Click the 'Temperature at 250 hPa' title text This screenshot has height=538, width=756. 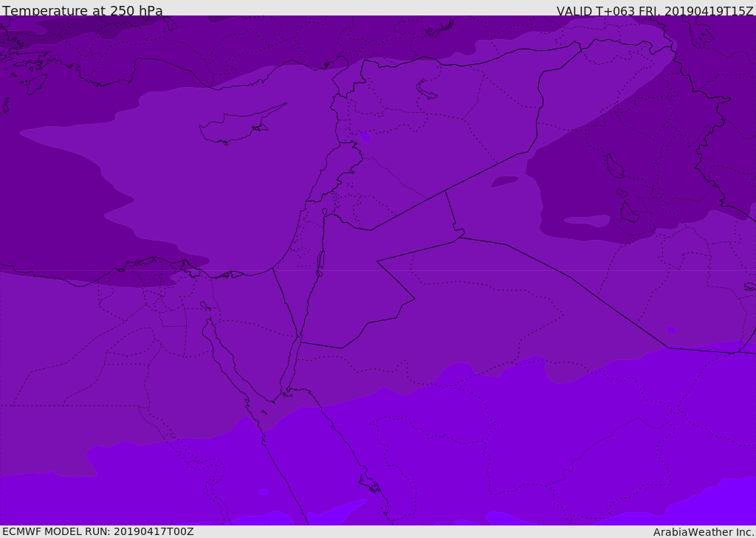click(83, 10)
